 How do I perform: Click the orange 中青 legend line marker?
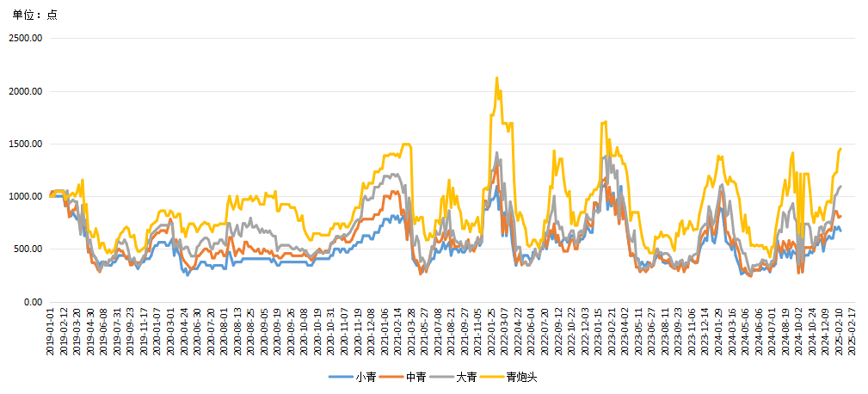[x=392, y=377]
